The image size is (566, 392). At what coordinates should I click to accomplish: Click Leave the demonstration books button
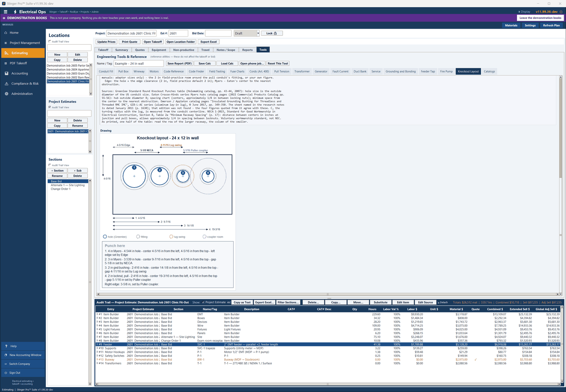tap(540, 18)
